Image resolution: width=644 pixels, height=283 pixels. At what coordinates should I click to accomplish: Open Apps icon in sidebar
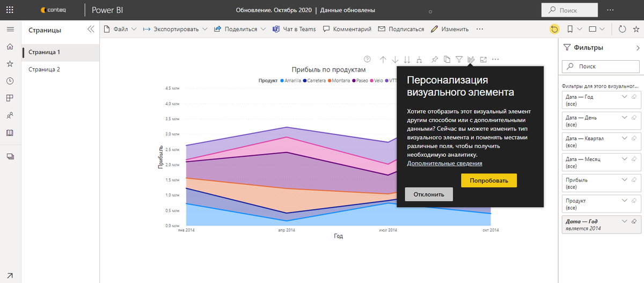click(x=10, y=98)
